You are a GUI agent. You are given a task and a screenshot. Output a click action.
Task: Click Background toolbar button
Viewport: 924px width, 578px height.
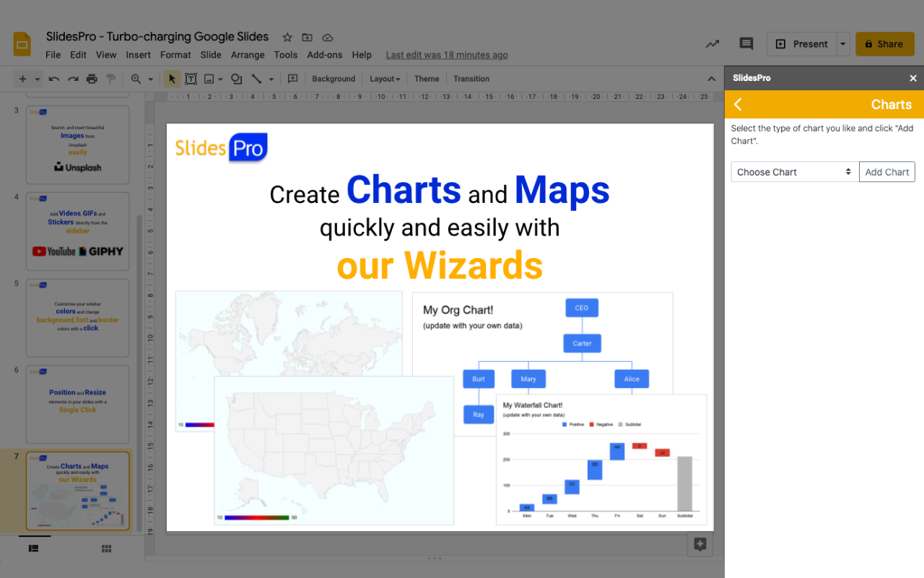(334, 79)
